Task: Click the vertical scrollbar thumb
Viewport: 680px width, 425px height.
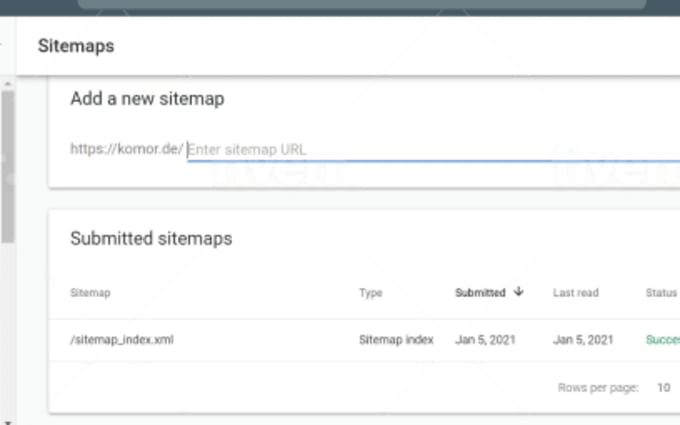Action: coord(7,167)
